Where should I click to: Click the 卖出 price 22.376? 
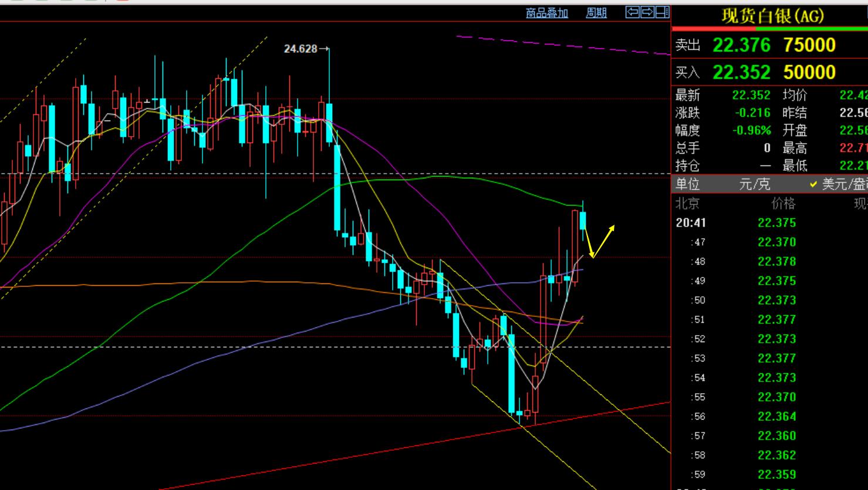tap(741, 45)
